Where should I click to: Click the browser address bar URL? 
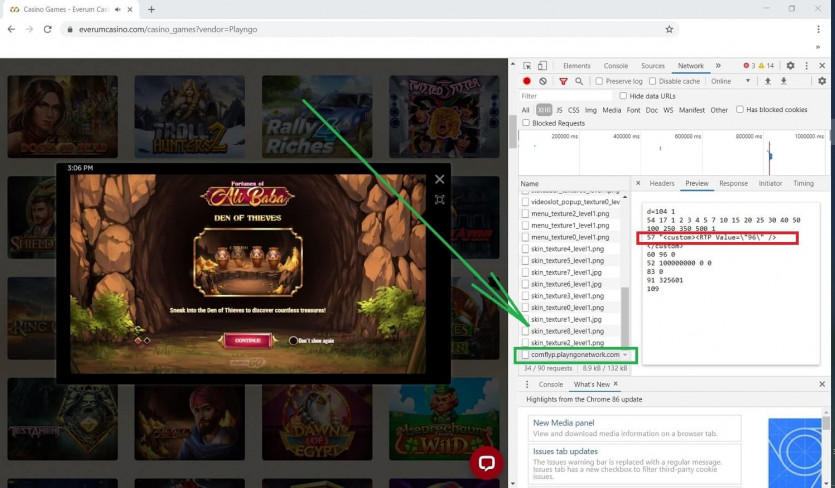click(168, 29)
